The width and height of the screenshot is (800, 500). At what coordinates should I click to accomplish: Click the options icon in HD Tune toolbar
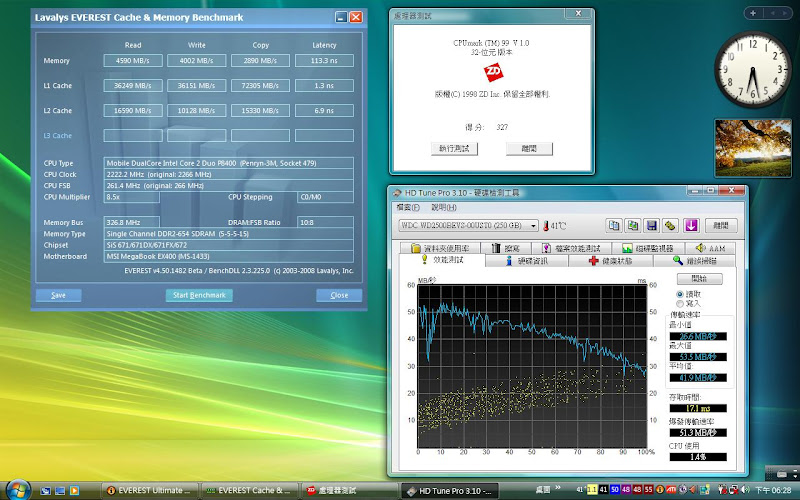(670, 226)
